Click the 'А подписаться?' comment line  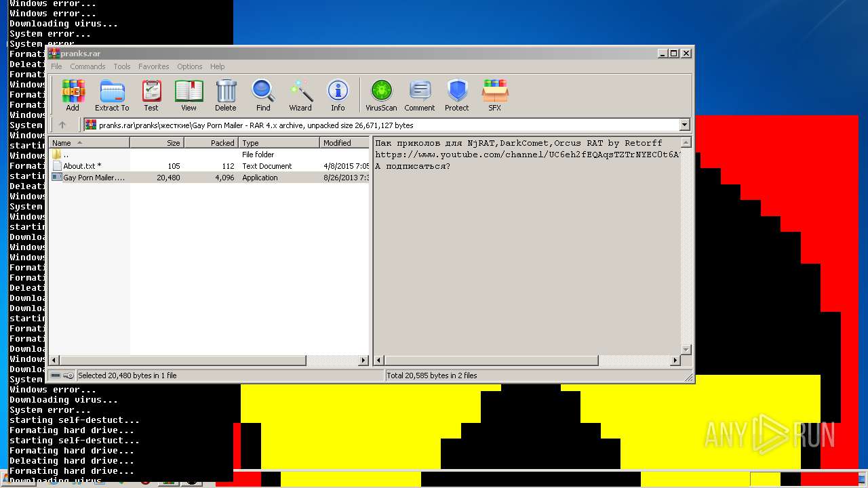coord(413,166)
